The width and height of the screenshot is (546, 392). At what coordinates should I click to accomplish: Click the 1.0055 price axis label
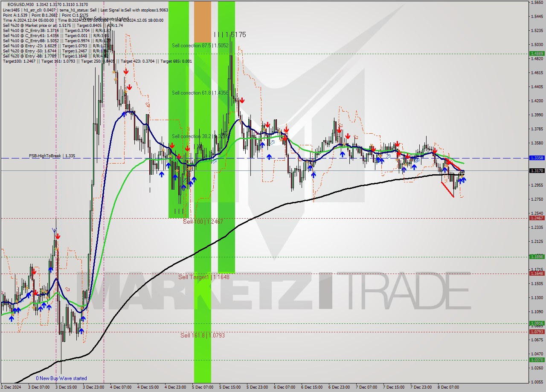coord(537,382)
